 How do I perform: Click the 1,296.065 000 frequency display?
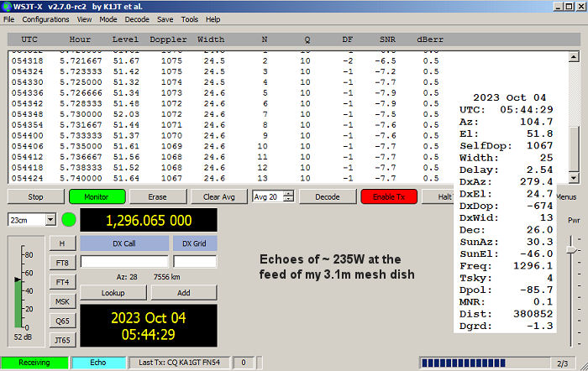[149, 221]
